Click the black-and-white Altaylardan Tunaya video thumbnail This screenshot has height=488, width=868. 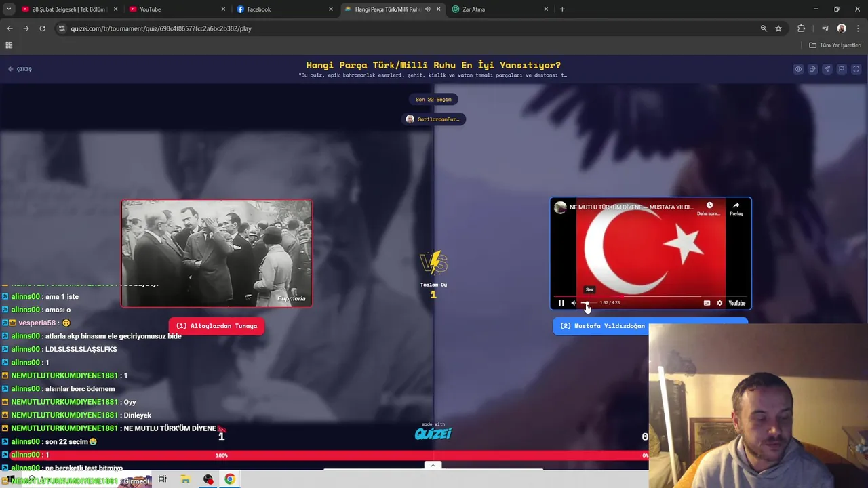216,253
